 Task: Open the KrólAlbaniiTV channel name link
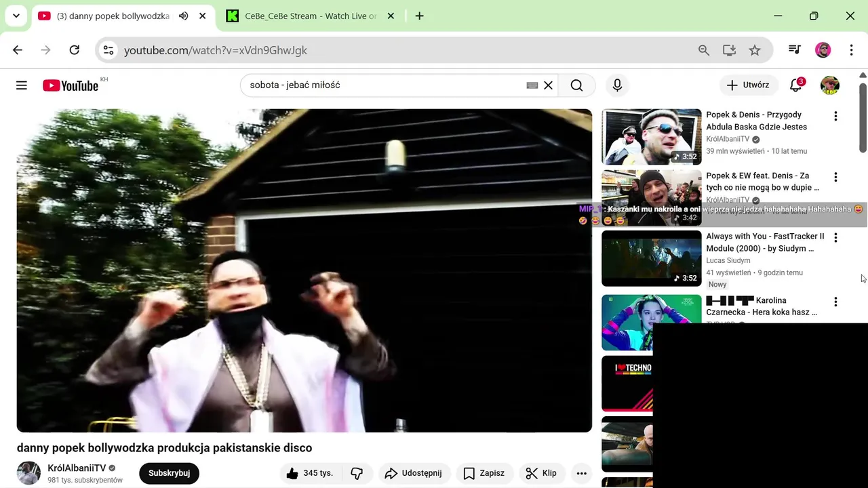click(77, 468)
